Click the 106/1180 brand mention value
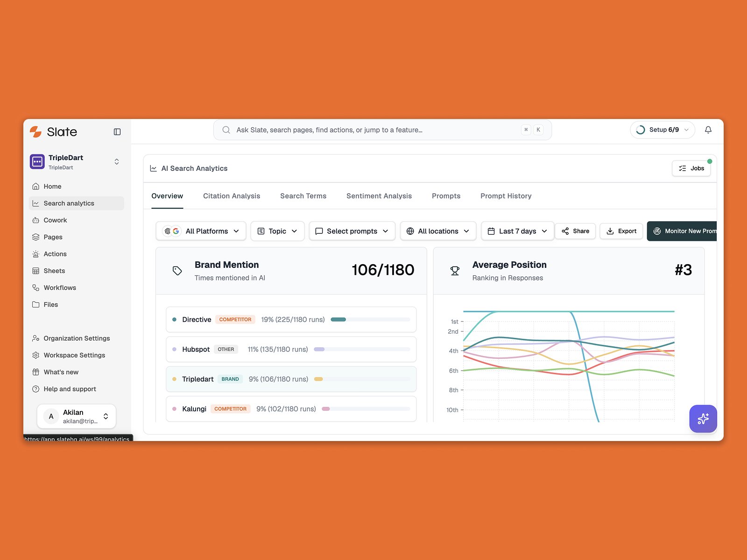The width and height of the screenshot is (747, 560). coord(383,270)
